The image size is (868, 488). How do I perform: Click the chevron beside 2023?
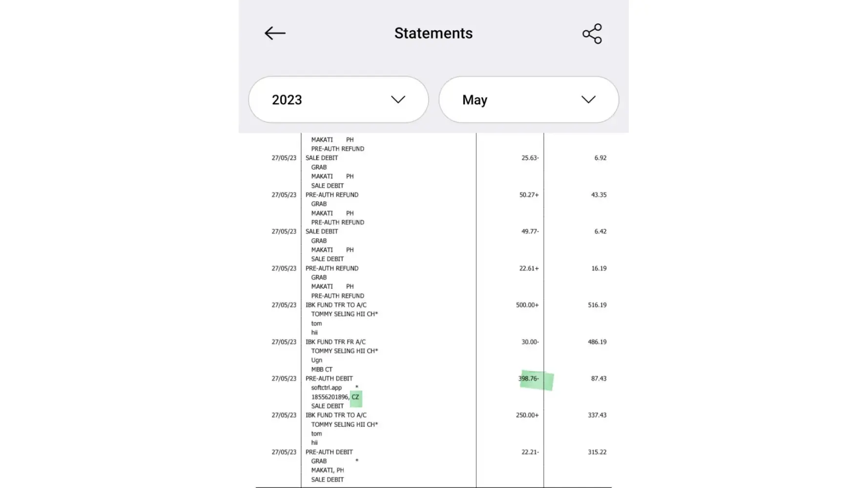coord(398,100)
